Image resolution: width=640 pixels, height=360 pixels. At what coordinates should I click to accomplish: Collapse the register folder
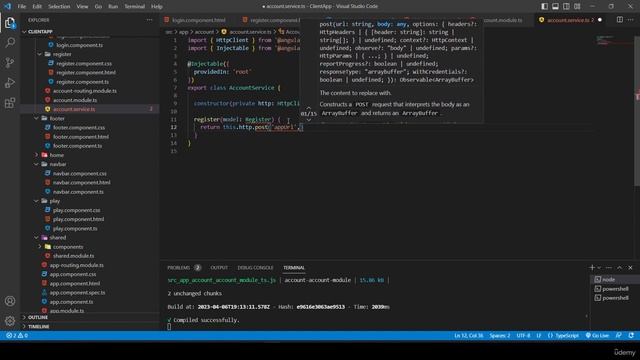click(39, 54)
